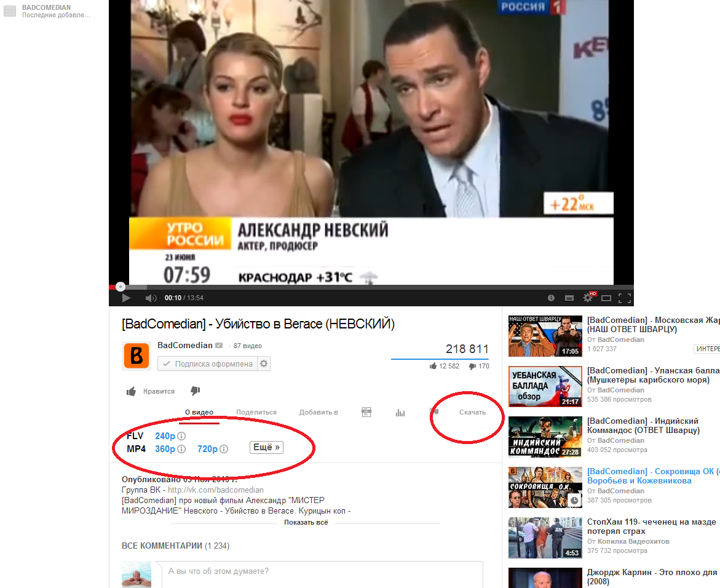Click the progress bar scrubber handle
Viewport: 720px width, 588px height.
click(x=121, y=287)
